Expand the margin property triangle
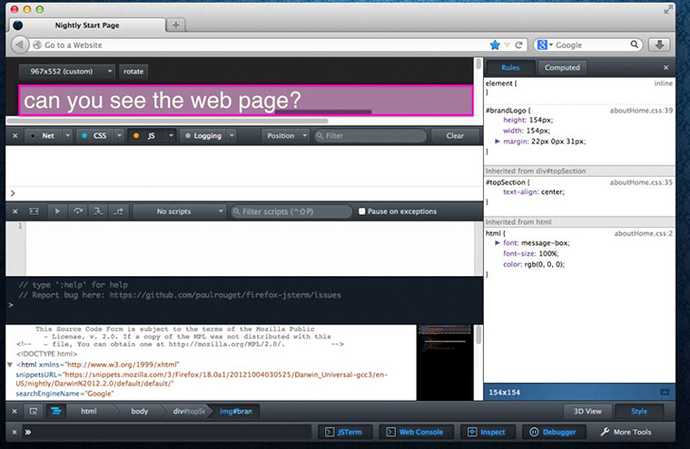The image size is (690, 449). [x=498, y=142]
